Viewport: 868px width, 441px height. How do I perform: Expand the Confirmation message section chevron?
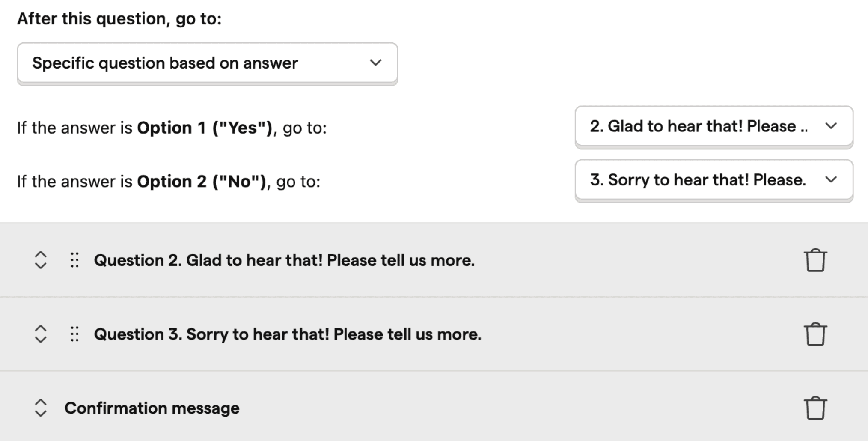click(40, 408)
